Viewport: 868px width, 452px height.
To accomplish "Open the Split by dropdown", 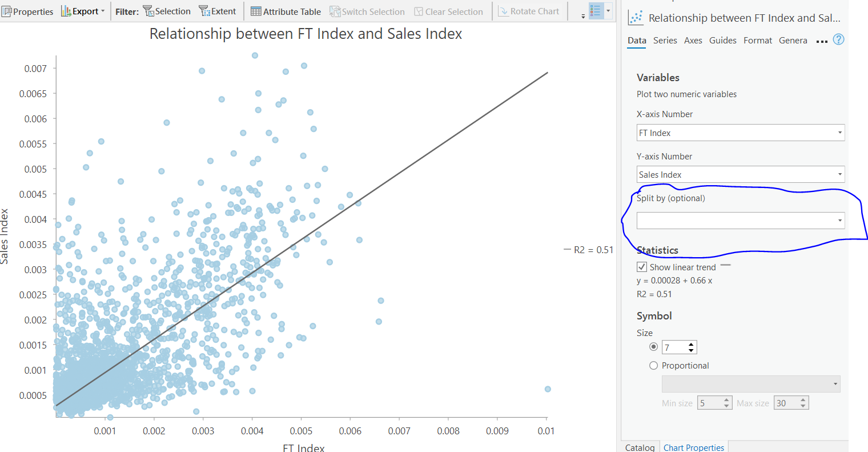I will coord(839,220).
